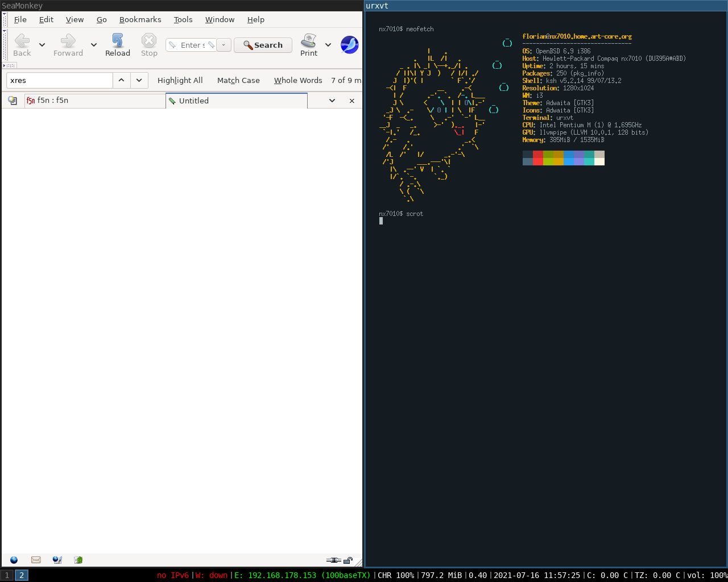
Task: Toggle Match Case searching
Action: click(238, 80)
